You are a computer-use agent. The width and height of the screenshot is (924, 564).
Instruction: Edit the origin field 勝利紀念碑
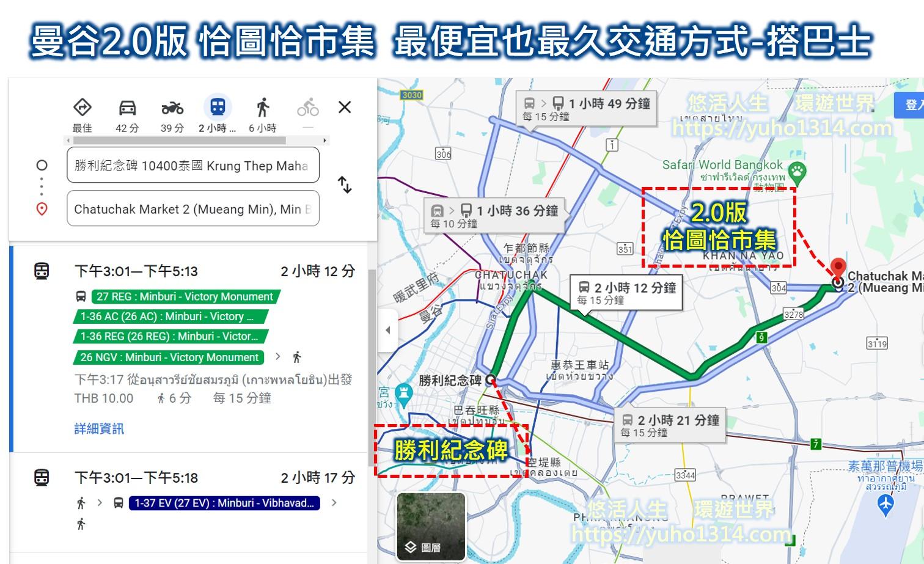[x=193, y=165]
